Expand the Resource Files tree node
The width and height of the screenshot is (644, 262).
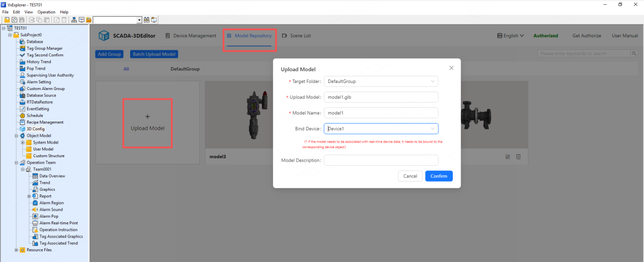coord(16,250)
